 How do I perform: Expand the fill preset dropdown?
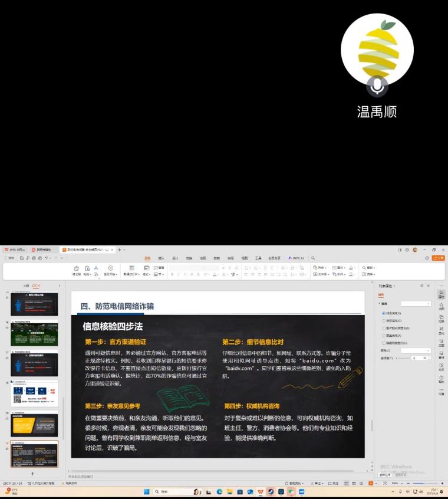click(416, 304)
